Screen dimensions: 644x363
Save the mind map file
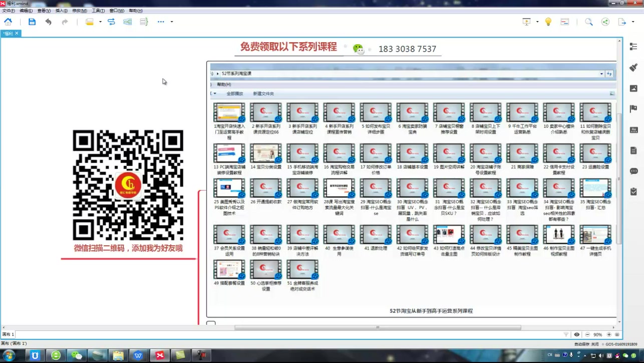tap(32, 22)
